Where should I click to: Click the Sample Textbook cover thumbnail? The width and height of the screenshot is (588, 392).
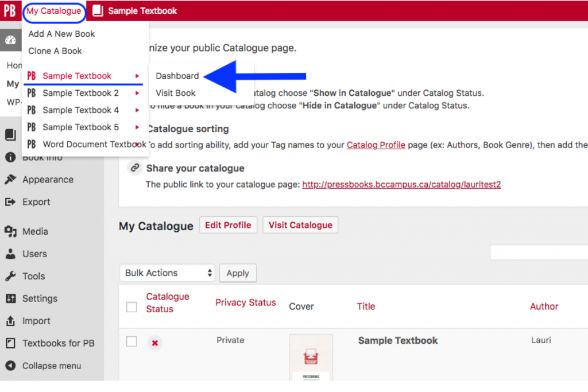pos(311,358)
